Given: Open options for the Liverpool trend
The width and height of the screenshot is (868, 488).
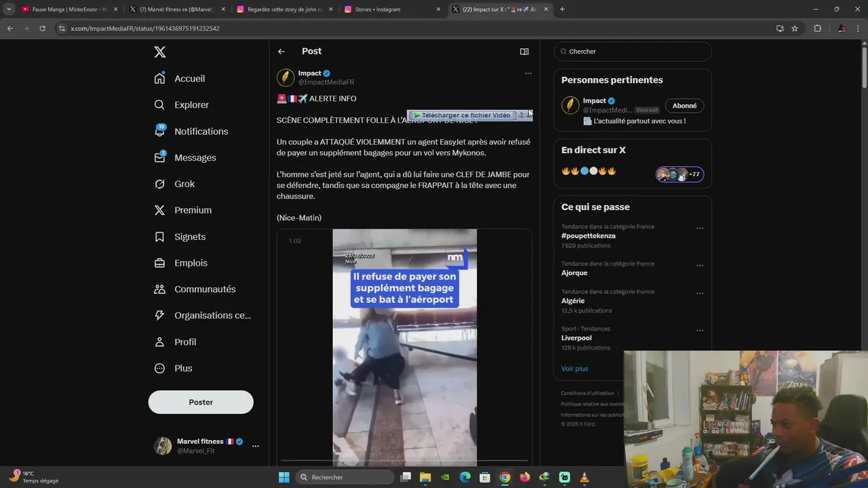Looking at the screenshot, I should (x=700, y=331).
